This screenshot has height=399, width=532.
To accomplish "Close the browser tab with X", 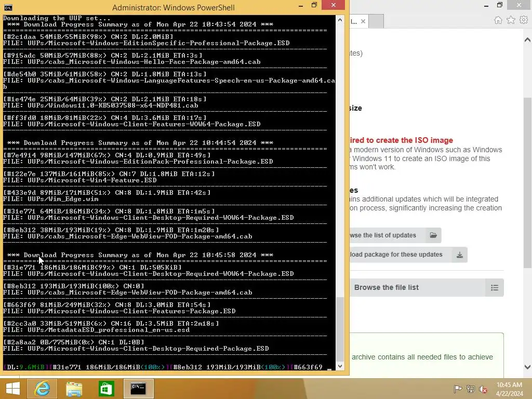I will [x=363, y=21].
